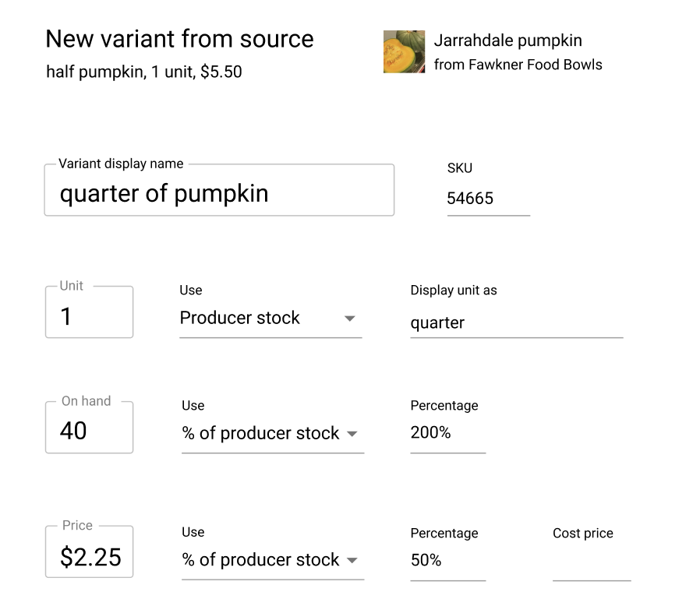The width and height of the screenshot is (700, 606).
Task: Click the Jarrahdale pumpkin thumbnail image
Action: pyautogui.click(x=404, y=52)
